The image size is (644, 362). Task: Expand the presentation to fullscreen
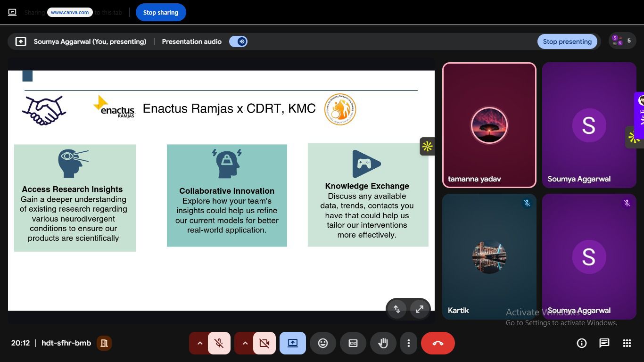click(x=419, y=309)
